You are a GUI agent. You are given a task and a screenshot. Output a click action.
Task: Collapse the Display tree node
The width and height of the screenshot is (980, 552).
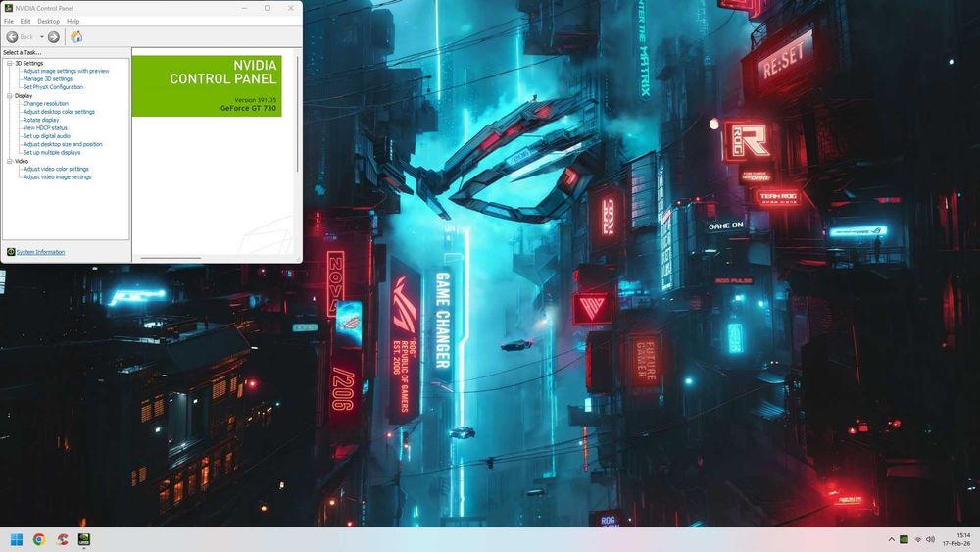pos(10,96)
